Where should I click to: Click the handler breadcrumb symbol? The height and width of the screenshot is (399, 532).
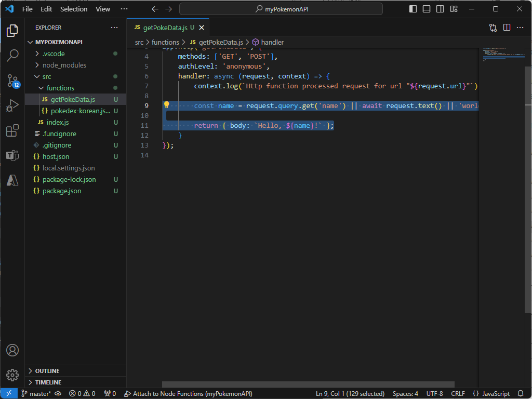(268, 43)
